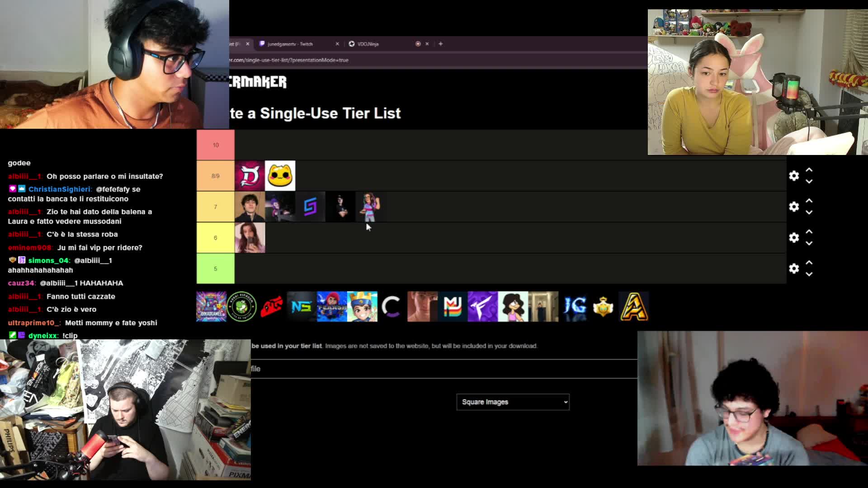Select the red bird logo thumbnail
The height and width of the screenshot is (488, 868).
[272, 307]
